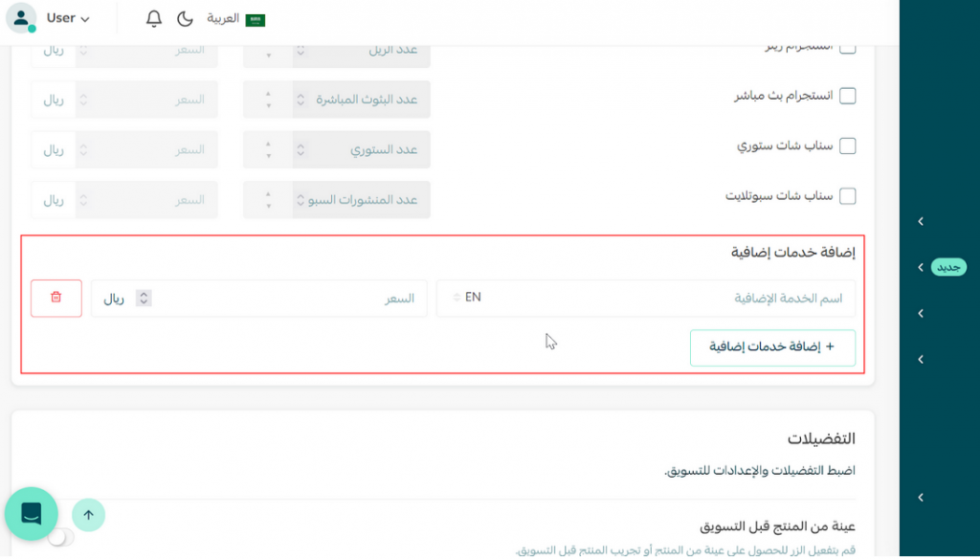Tick the سناب شات سبوتلايت checkbox

pos(847,196)
